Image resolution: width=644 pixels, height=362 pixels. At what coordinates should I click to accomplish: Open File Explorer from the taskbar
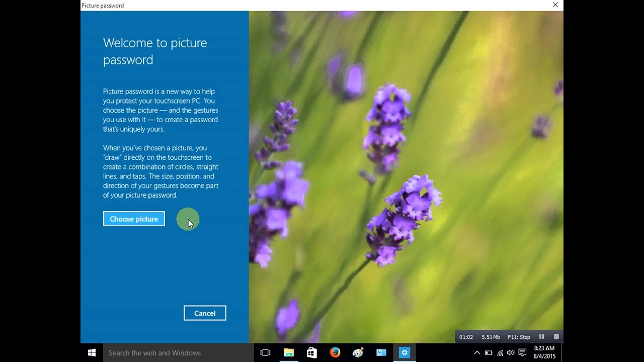point(289,352)
